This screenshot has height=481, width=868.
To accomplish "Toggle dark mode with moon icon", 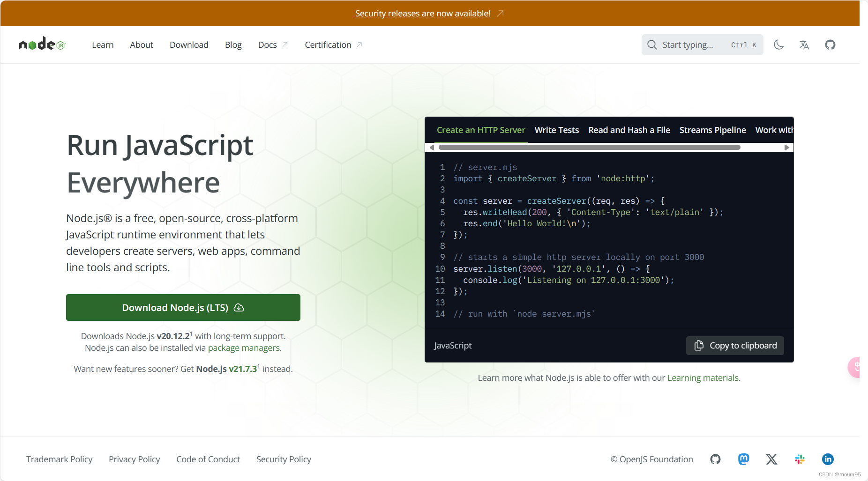I will [778, 44].
